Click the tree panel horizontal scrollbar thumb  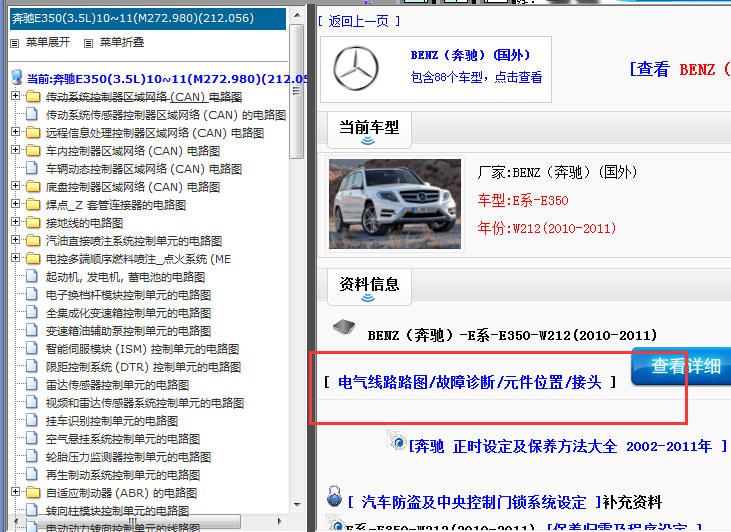[132, 521]
